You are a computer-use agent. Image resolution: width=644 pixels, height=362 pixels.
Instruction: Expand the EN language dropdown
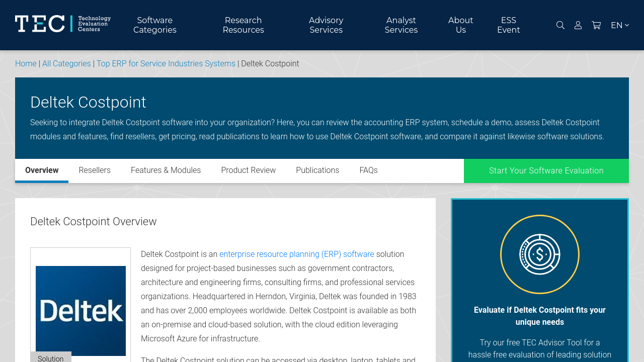point(619,25)
